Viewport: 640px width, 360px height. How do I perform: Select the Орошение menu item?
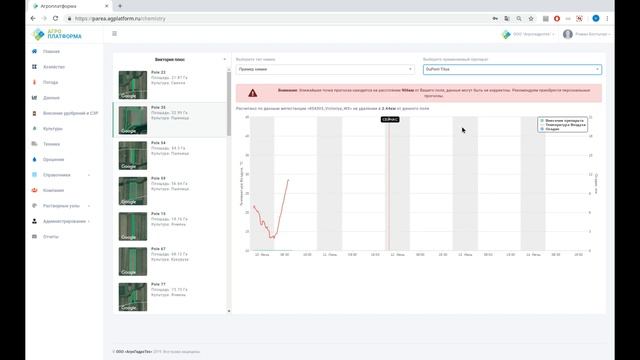tap(53, 160)
